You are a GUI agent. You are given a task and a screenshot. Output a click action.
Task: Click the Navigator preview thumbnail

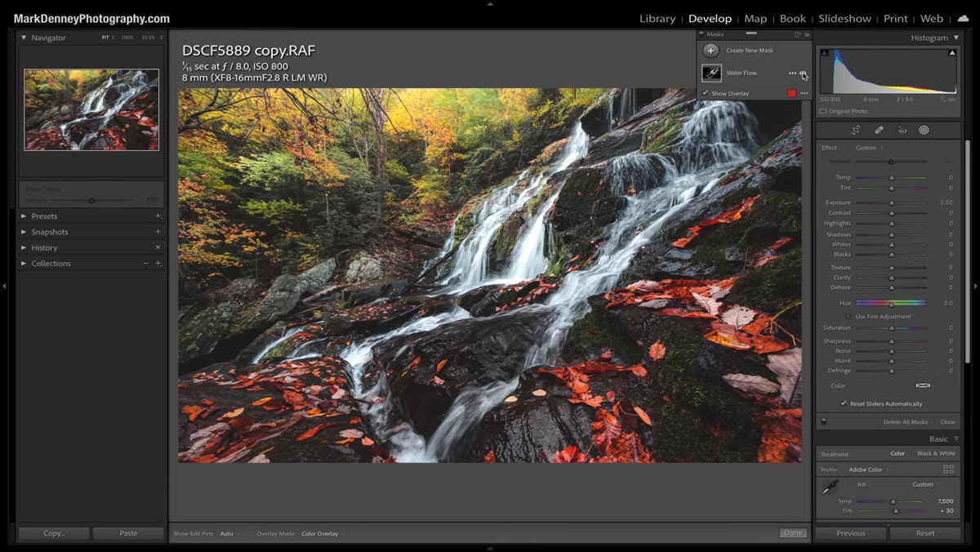pos(91,109)
